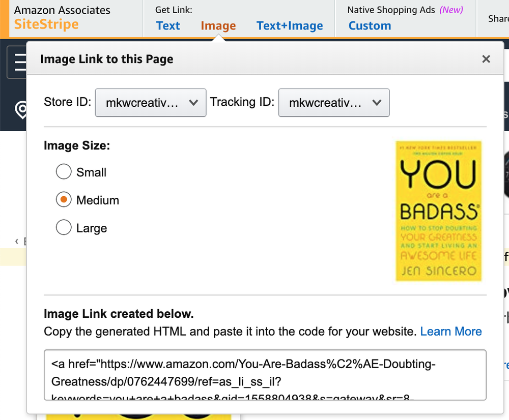Click the 'Image Link created below.' heading
This screenshot has height=420, width=509.
119,314
